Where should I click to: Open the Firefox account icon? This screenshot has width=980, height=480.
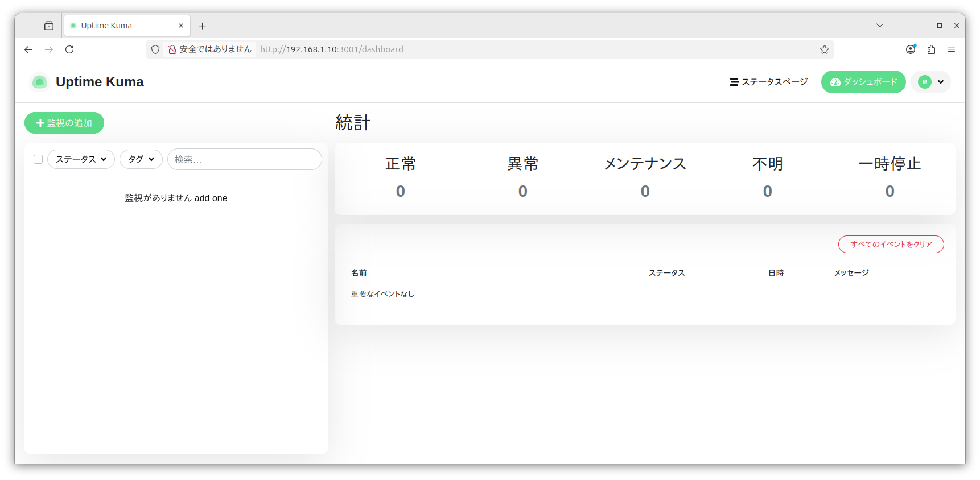[911, 49]
